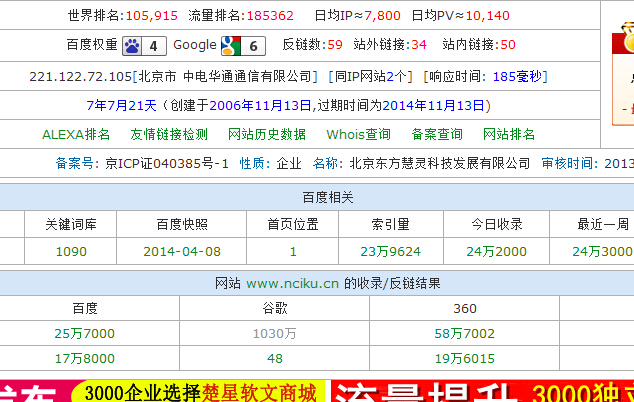Select the 备案查询 link
The width and height of the screenshot is (634, 402).
[437, 134]
